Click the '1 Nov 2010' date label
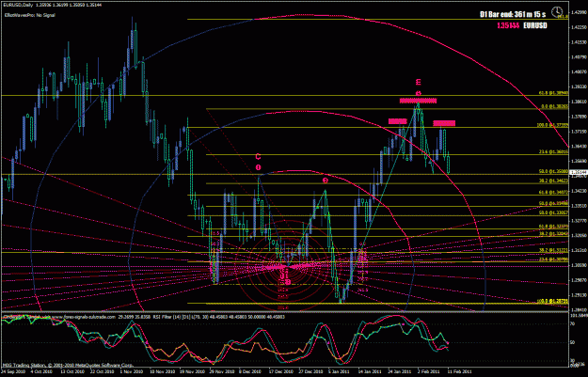 pyautogui.click(x=132, y=371)
